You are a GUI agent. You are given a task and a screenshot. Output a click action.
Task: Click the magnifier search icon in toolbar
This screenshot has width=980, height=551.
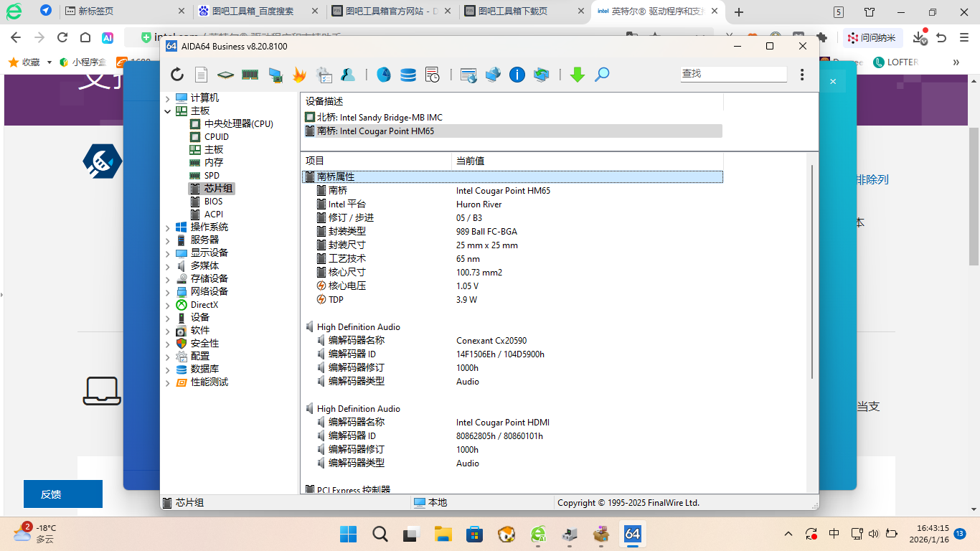point(602,75)
